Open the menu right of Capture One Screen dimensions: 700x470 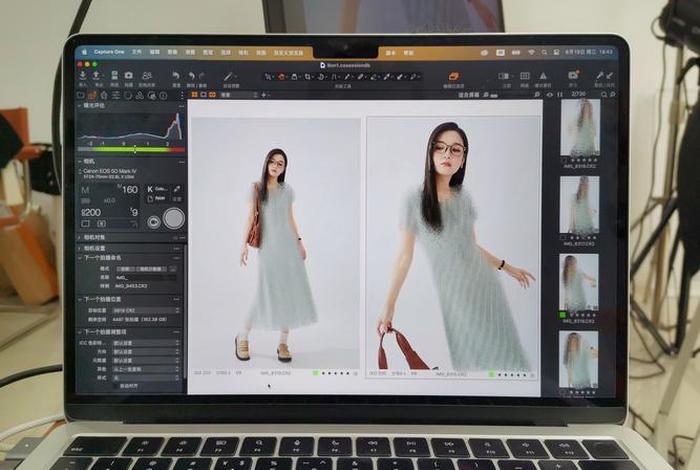point(137,51)
